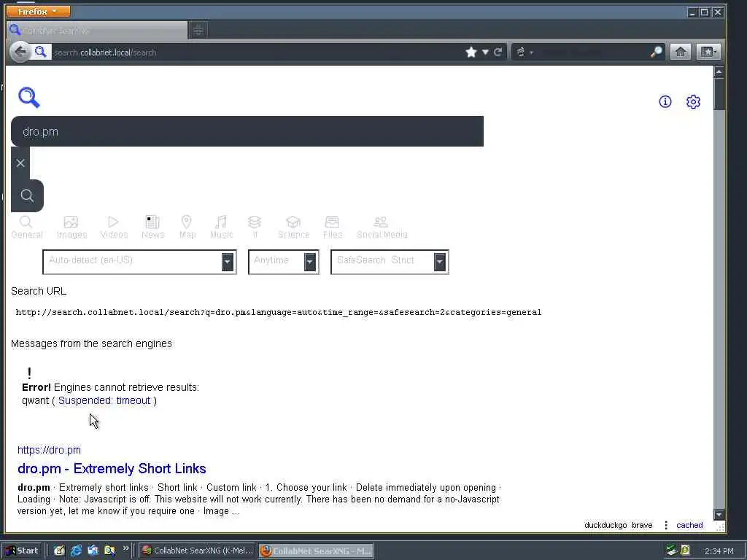
Task: Click the 2:34 PM system clock
Action: click(x=719, y=551)
